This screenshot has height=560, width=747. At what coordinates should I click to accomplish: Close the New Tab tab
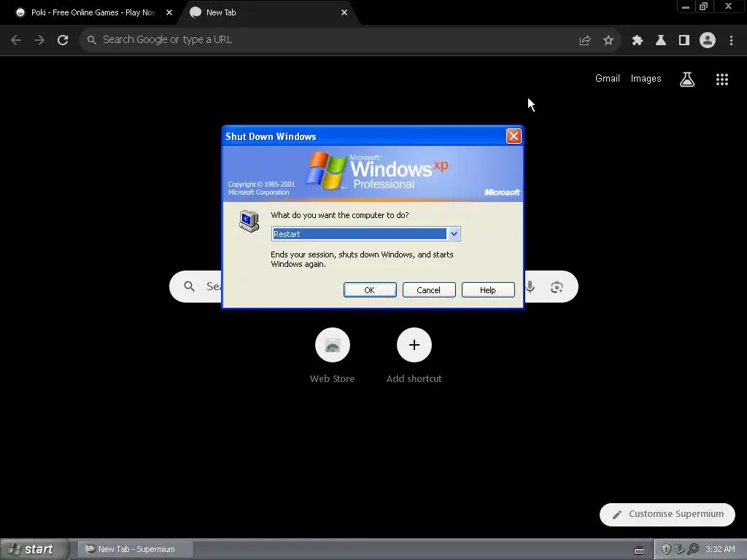[x=344, y=13]
